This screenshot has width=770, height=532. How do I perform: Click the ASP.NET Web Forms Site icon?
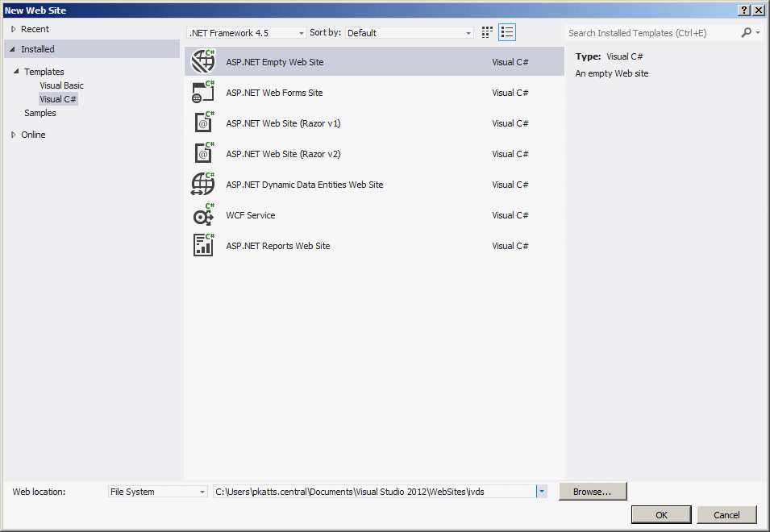click(x=203, y=92)
